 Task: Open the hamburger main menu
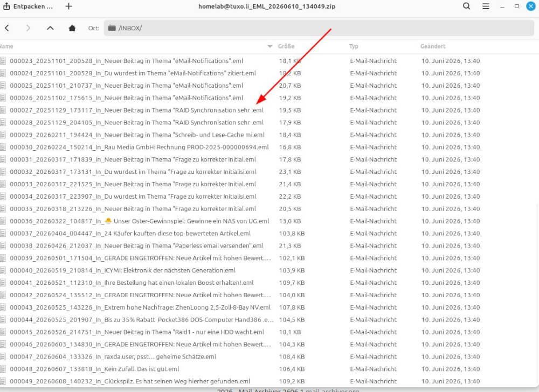[486, 6]
